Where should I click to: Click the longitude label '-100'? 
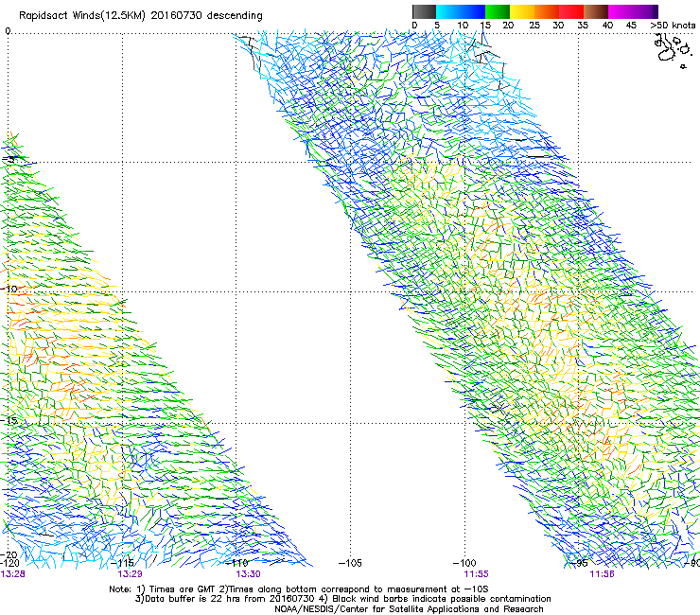[464, 563]
